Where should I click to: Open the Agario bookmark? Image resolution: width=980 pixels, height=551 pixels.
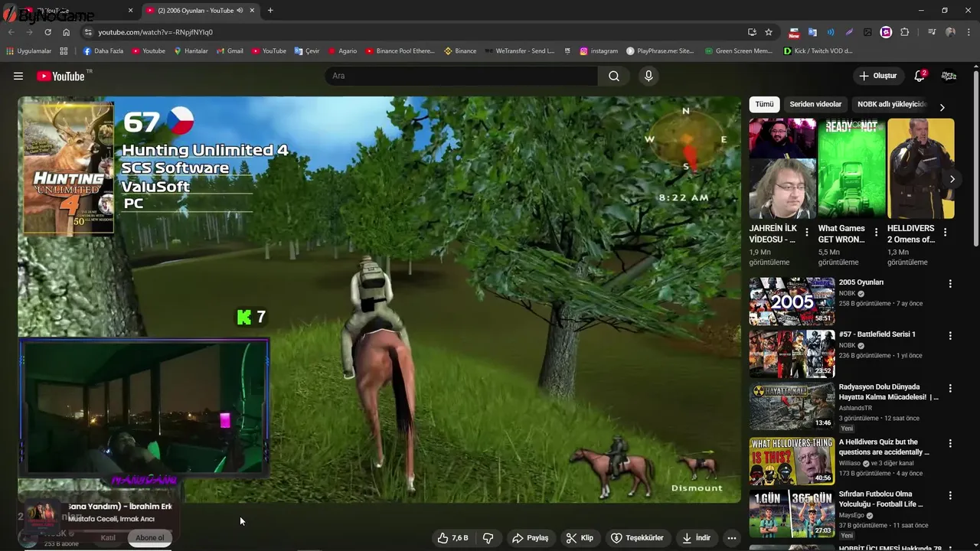[342, 51]
